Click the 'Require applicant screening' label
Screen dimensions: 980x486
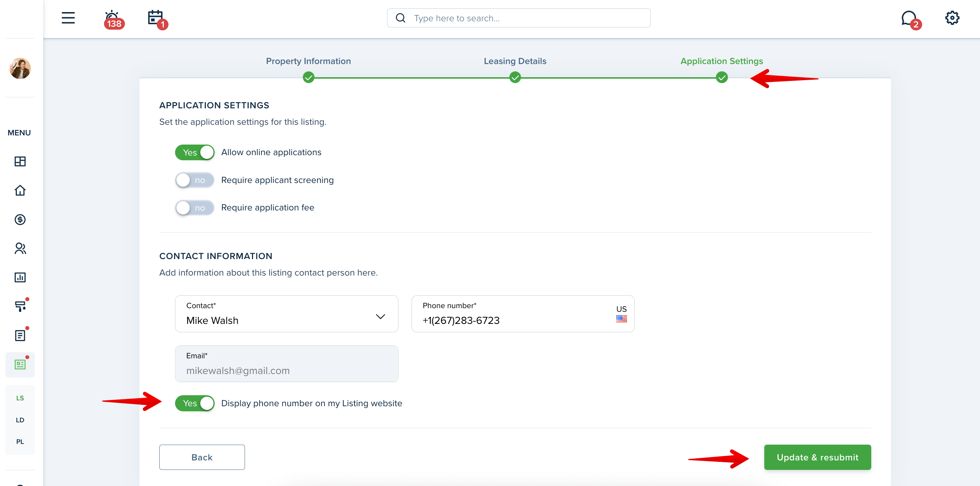[x=277, y=180]
